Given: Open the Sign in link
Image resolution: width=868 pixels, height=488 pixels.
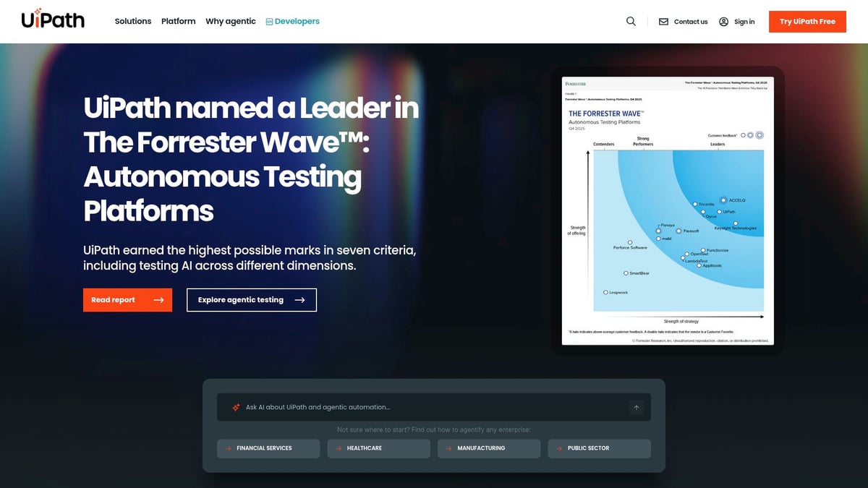Looking at the screenshot, I should [743, 22].
